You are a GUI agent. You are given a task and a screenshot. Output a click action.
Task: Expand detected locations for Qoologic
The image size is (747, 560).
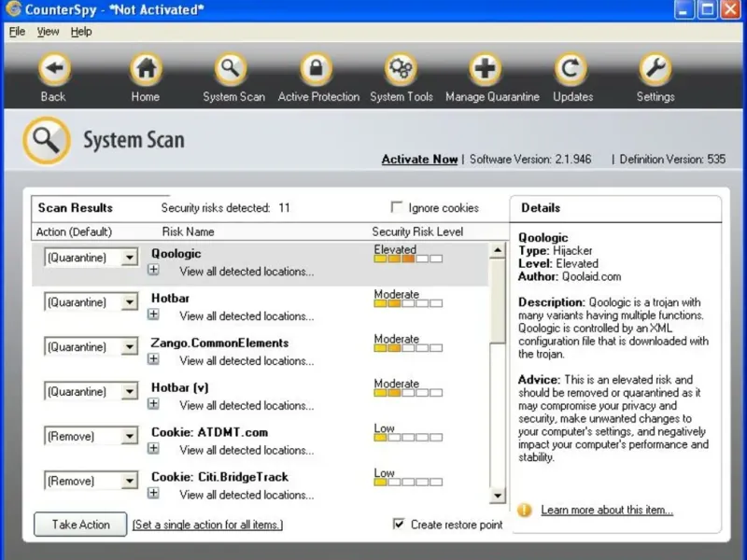pos(153,270)
